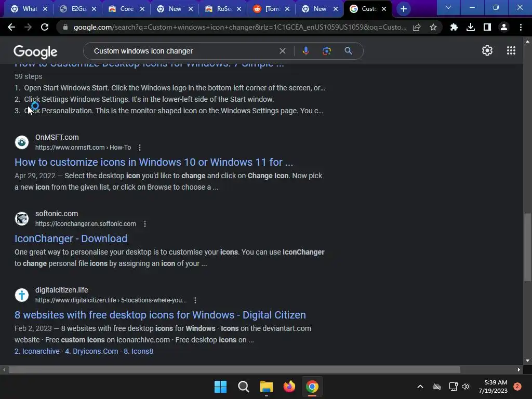
Task: Click the horizontal page scrollbar thumb
Action: click(234, 369)
